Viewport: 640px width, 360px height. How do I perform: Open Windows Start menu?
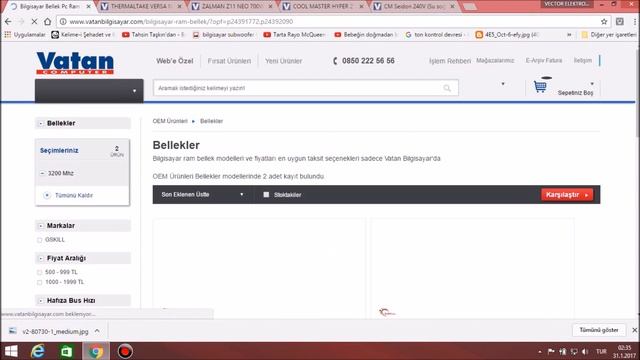(11, 351)
